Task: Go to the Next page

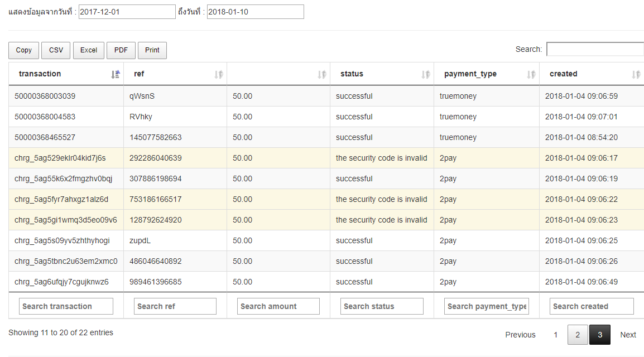Action: [628, 335]
